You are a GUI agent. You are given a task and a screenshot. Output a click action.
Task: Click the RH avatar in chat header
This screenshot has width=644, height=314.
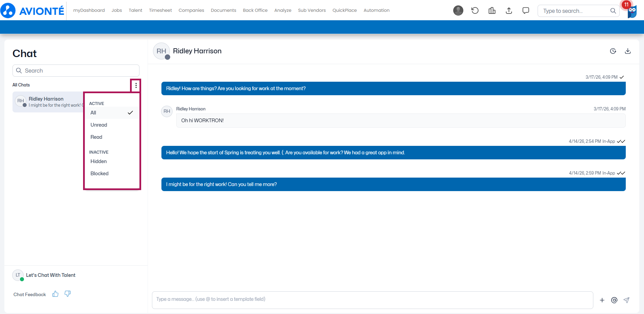tap(161, 51)
